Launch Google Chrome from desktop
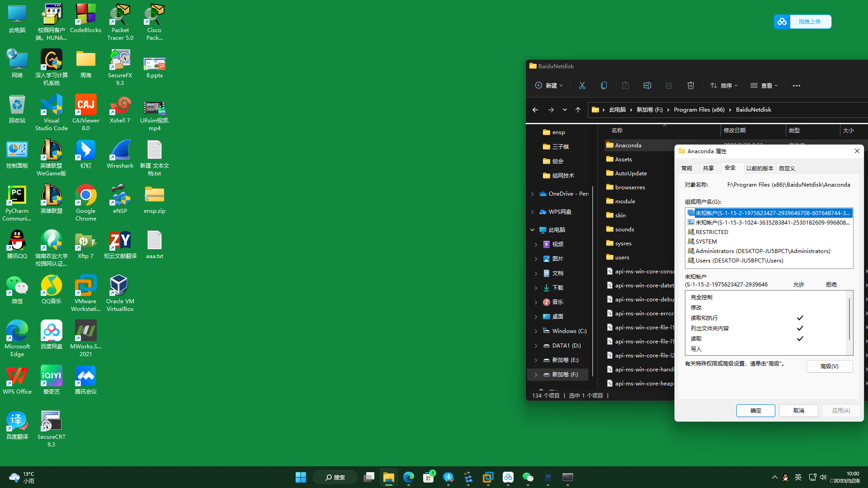The height and width of the screenshot is (488, 868). (85, 203)
